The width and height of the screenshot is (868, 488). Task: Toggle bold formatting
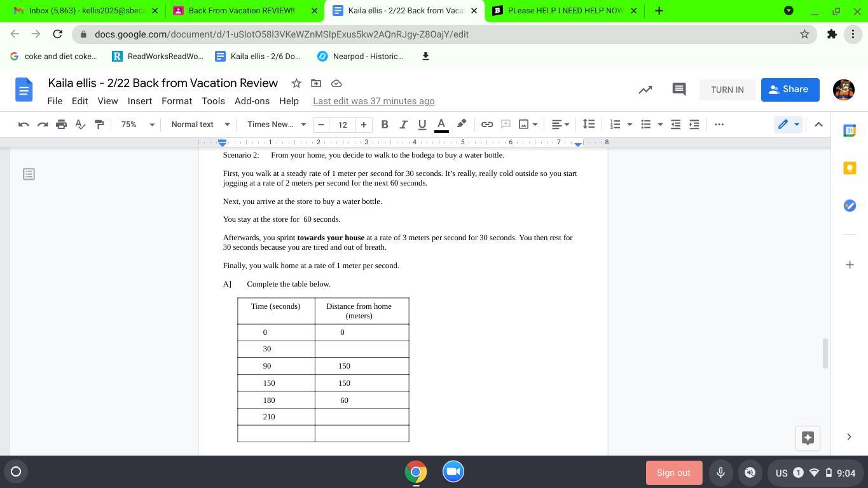[385, 125]
